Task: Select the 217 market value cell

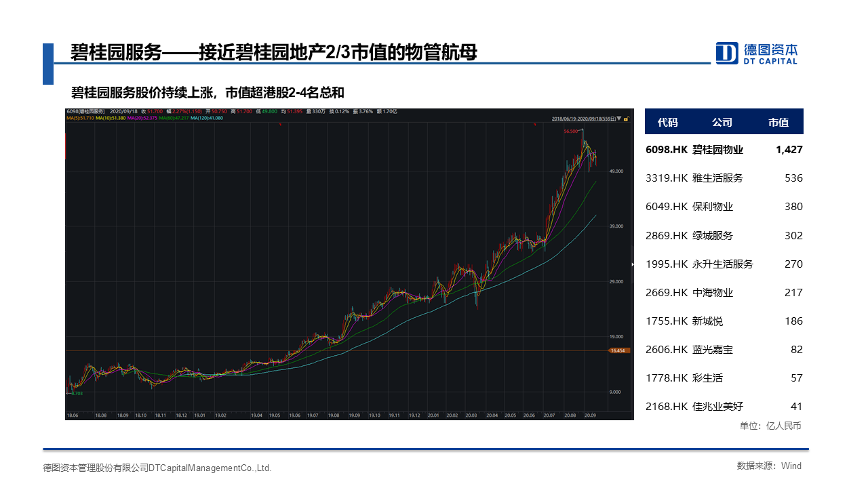Action: click(x=793, y=293)
